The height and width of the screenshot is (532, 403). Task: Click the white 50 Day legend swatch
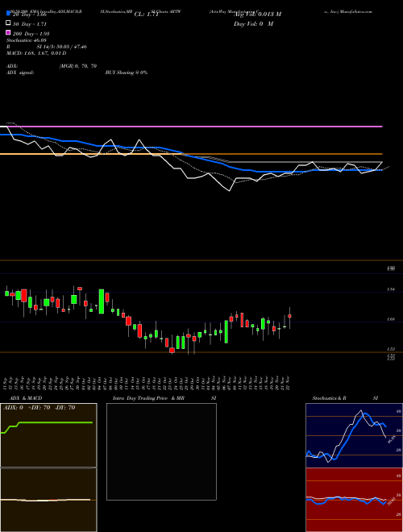[x=8, y=23]
